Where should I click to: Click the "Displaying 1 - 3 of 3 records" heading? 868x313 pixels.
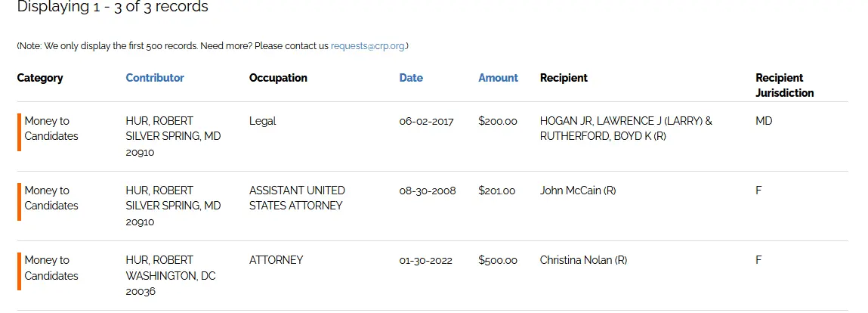pos(113,8)
